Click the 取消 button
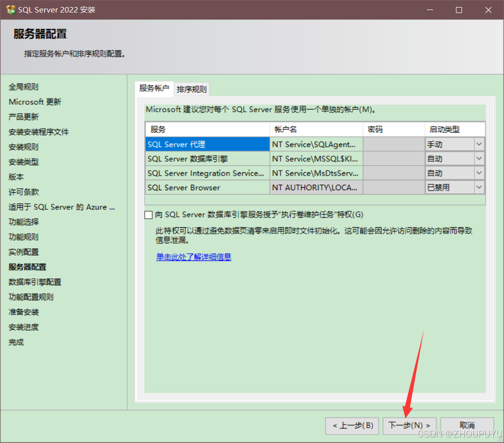The width and height of the screenshot is (504, 443). [466, 426]
